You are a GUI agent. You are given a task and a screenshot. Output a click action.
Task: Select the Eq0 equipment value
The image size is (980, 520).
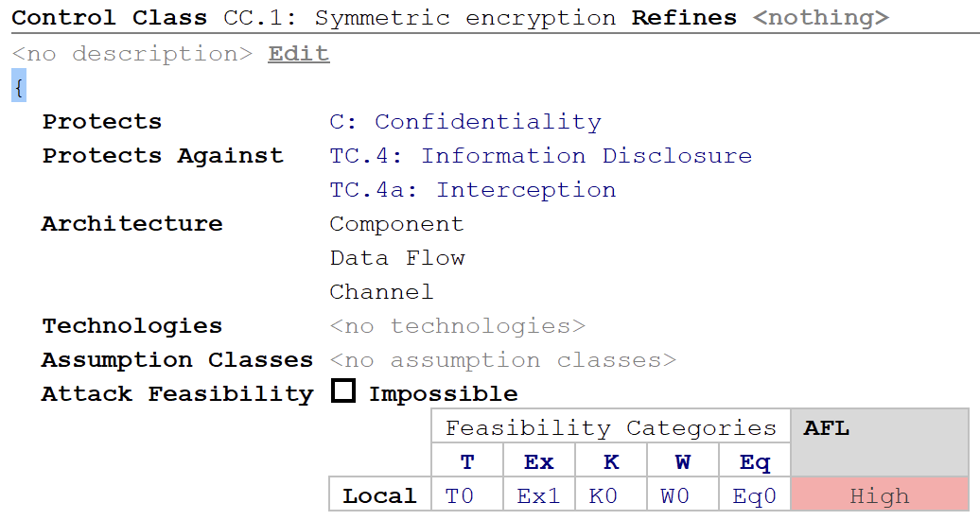click(x=754, y=495)
